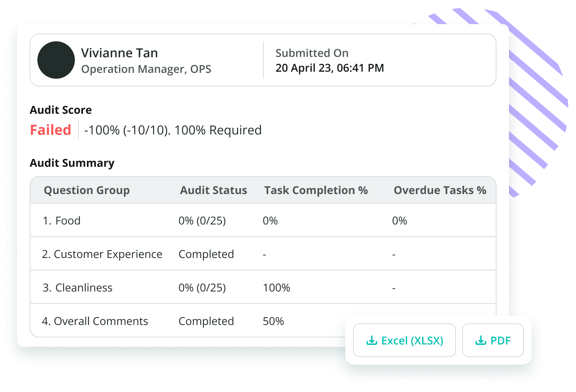Image resolution: width=576 pixels, height=392 pixels.
Task: Click the download icon in the Excel button
Action: (x=371, y=340)
